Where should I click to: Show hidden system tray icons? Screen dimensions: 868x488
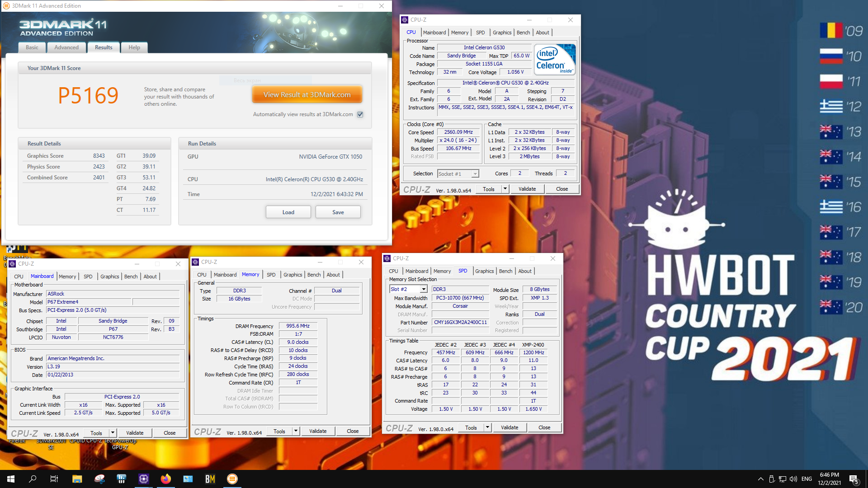click(760, 479)
